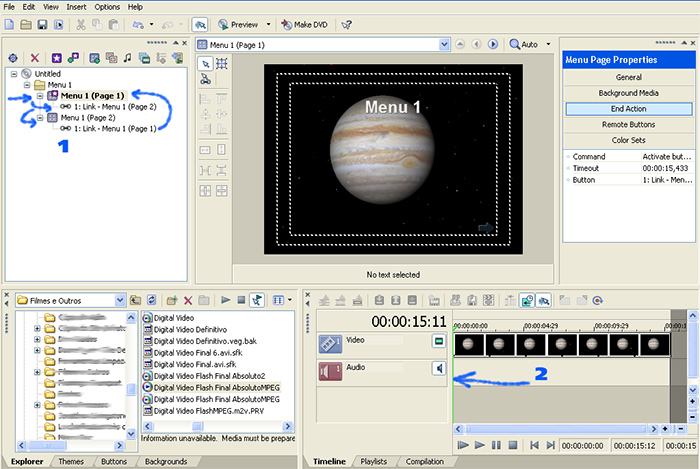Toggle the grid tool in workspace

(221, 63)
